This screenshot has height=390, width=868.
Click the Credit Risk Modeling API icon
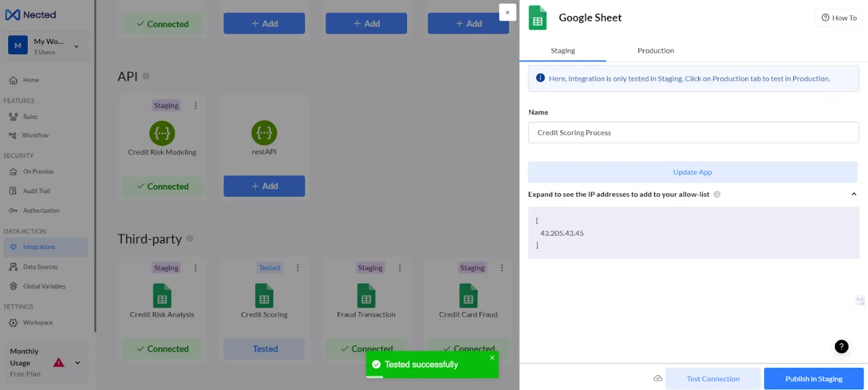tap(162, 133)
